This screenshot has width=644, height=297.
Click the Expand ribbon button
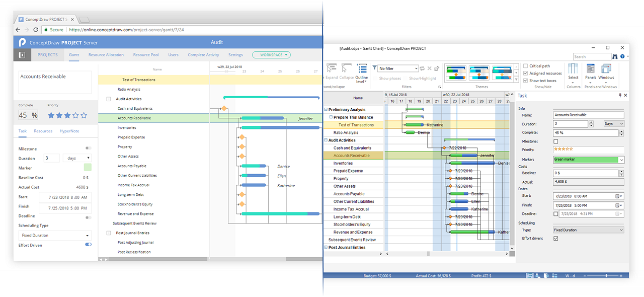[332, 71]
